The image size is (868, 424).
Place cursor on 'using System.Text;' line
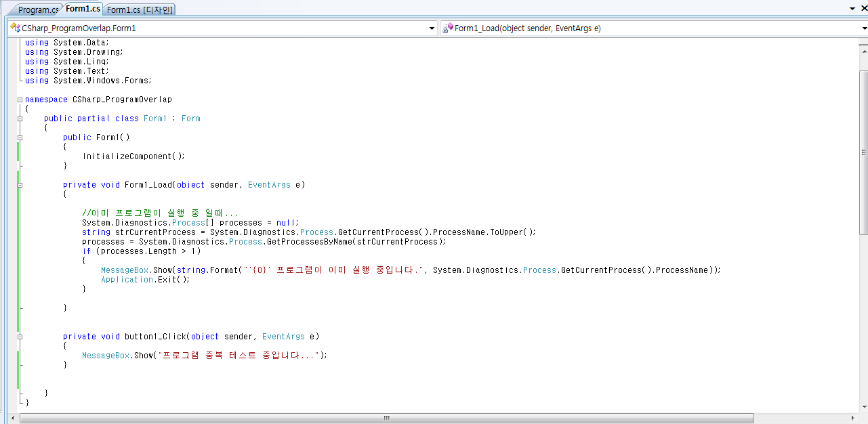coord(66,71)
